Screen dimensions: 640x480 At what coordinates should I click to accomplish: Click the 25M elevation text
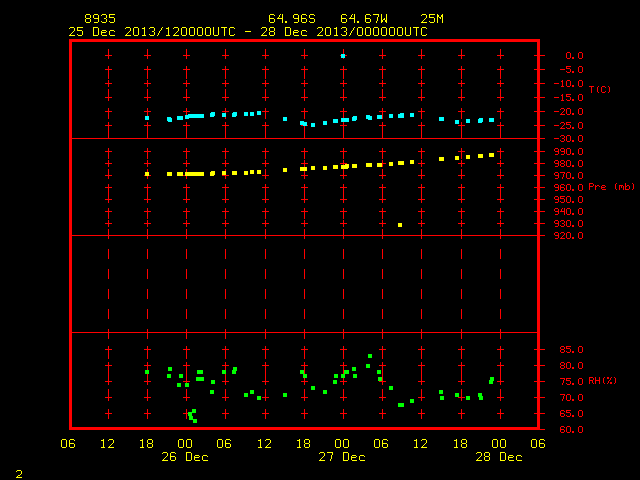click(x=432, y=19)
